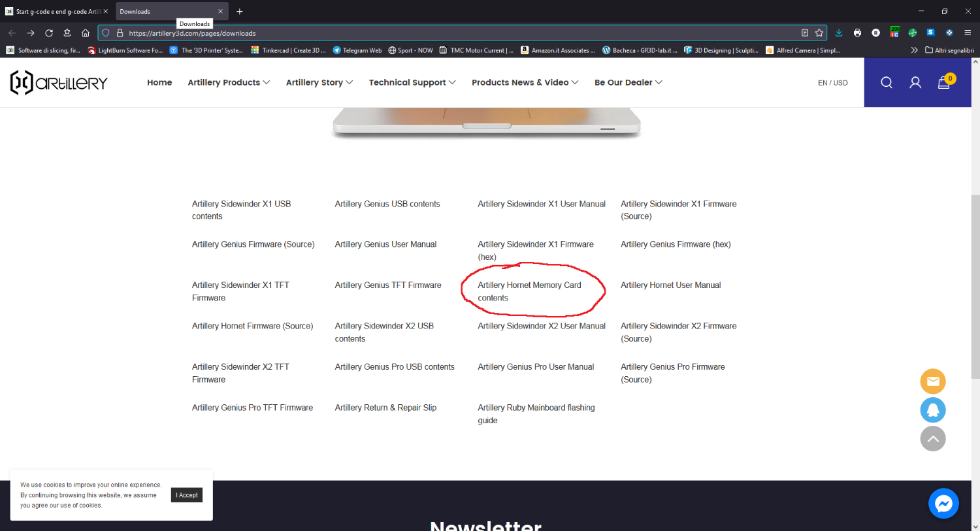Open Artillery Genius Pro TFT Firmware
The height and width of the screenshot is (531, 980).
(x=252, y=408)
